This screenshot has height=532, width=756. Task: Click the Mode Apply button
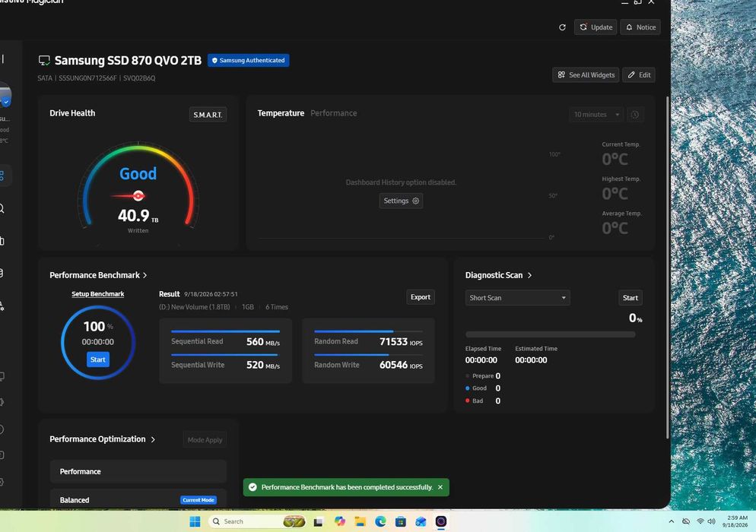click(x=205, y=440)
